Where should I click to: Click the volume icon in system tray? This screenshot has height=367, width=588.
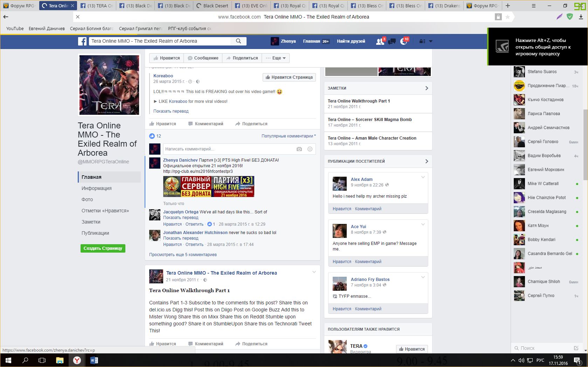pyautogui.click(x=521, y=360)
